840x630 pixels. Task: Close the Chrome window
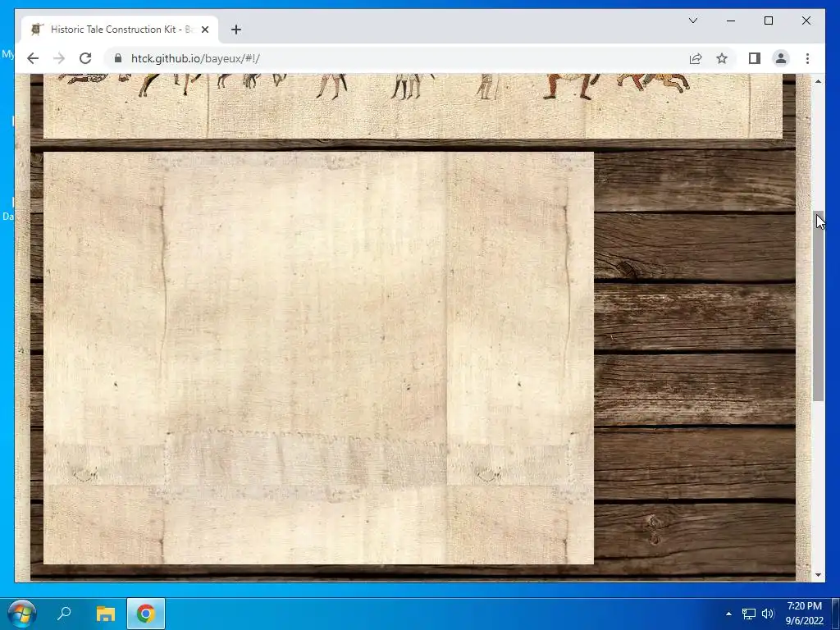(x=806, y=21)
